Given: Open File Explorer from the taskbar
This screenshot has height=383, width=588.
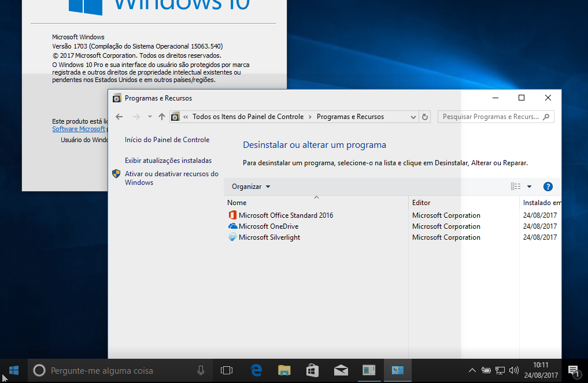Looking at the screenshot, I should tap(284, 371).
